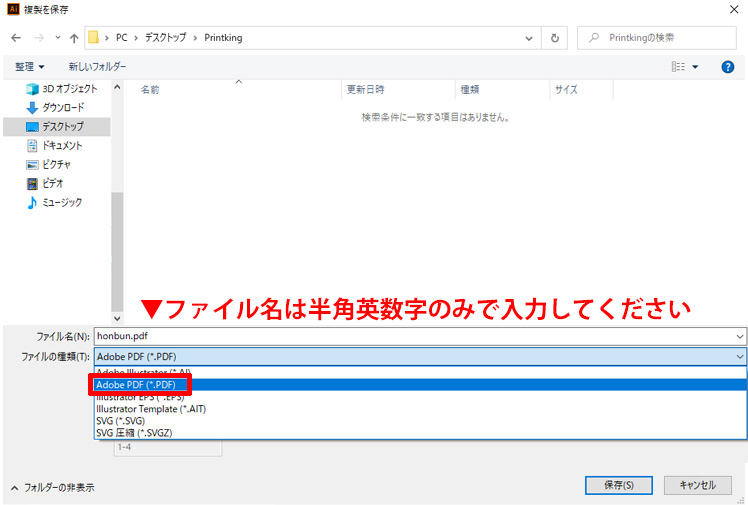The height and width of the screenshot is (505, 748).
Task: Select ピクチャ in the sidebar
Action: [48, 165]
